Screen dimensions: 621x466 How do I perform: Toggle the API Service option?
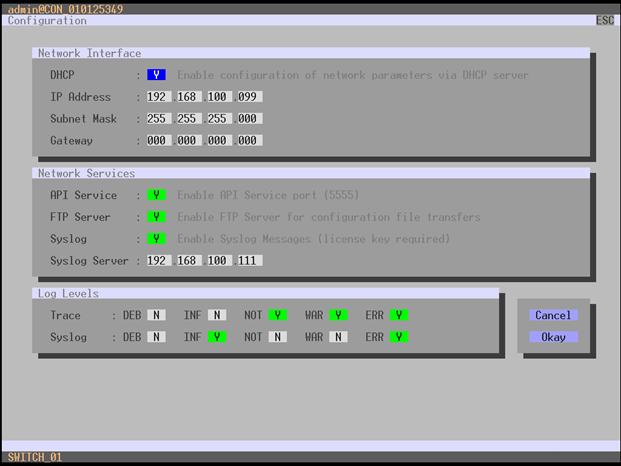156,195
